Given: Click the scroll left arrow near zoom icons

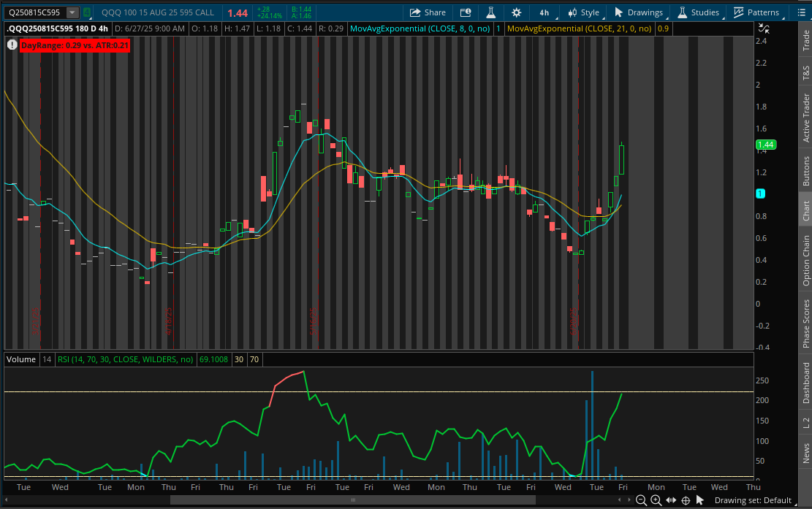Looking at the screenshot, I should coord(620,500).
